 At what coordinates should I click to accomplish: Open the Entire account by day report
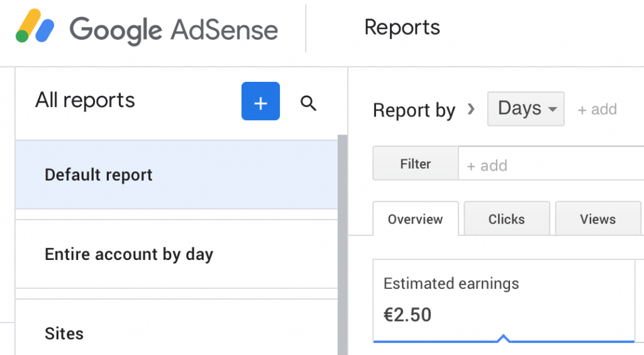click(x=177, y=254)
